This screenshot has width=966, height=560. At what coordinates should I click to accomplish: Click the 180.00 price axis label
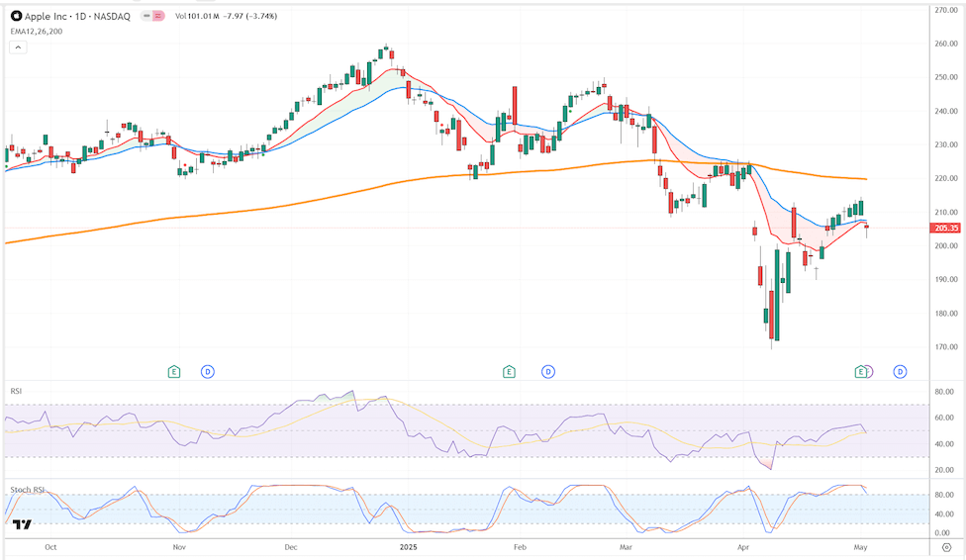pyautogui.click(x=945, y=314)
